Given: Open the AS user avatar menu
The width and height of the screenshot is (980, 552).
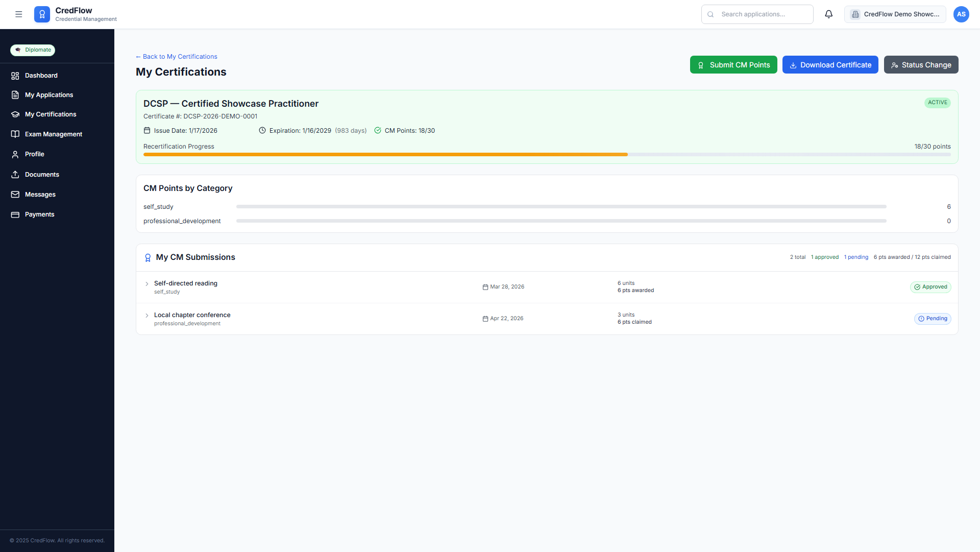Looking at the screenshot, I should tap(961, 14).
